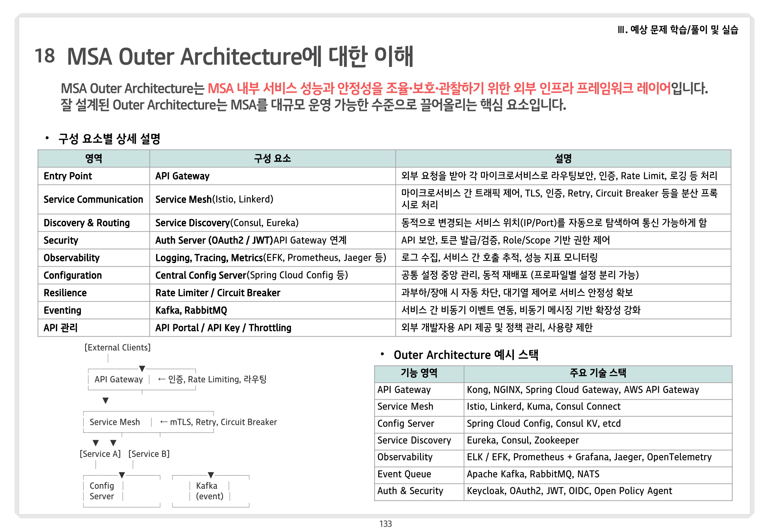Click the 'Discovery & Routing' table cell
Screen dimensions: 769x532
point(93,223)
